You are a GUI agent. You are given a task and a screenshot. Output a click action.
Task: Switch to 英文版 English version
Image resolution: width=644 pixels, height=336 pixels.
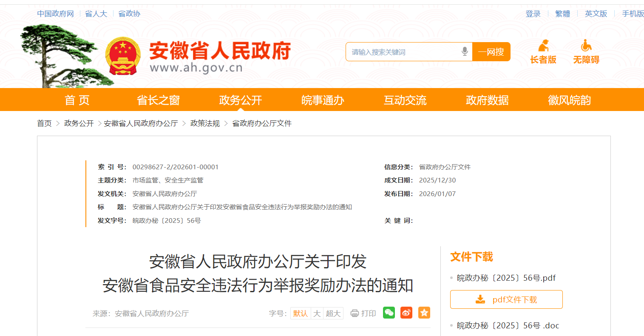[596, 14]
